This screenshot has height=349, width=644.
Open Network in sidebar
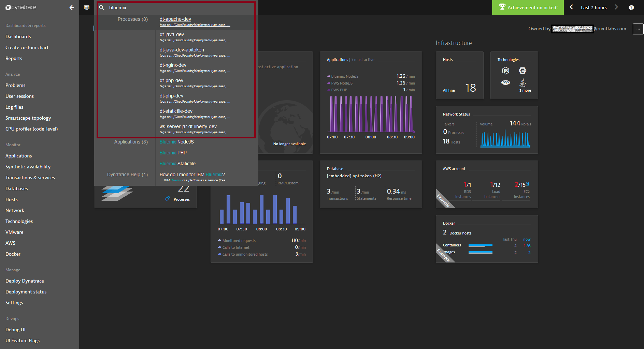(x=15, y=210)
